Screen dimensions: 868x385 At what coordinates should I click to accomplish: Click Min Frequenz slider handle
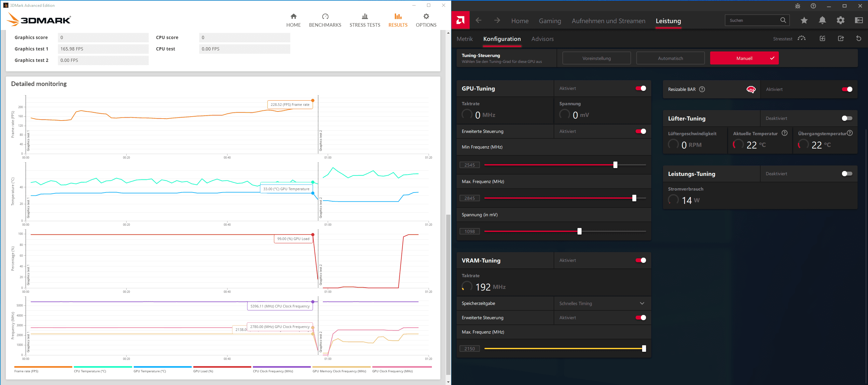[615, 165]
